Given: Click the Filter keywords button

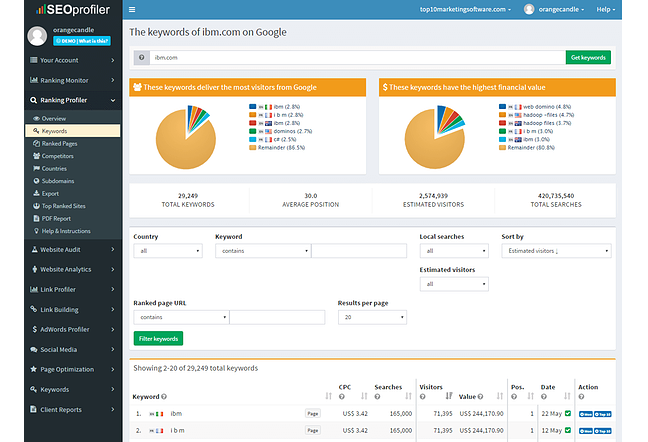Looking at the screenshot, I should tap(158, 339).
